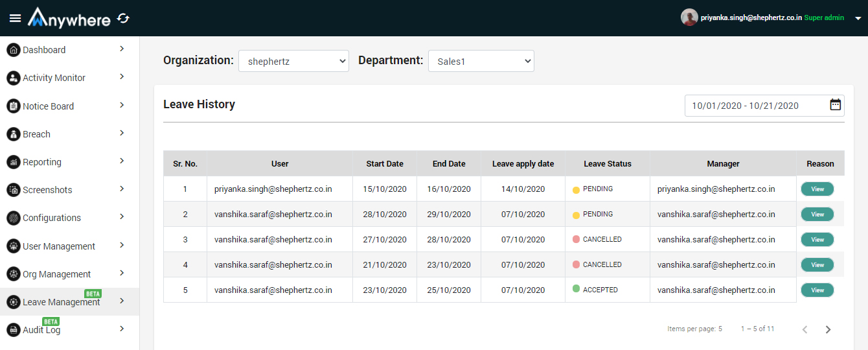868x350 pixels.
Task: Expand the Breach chevron
Action: [122, 133]
